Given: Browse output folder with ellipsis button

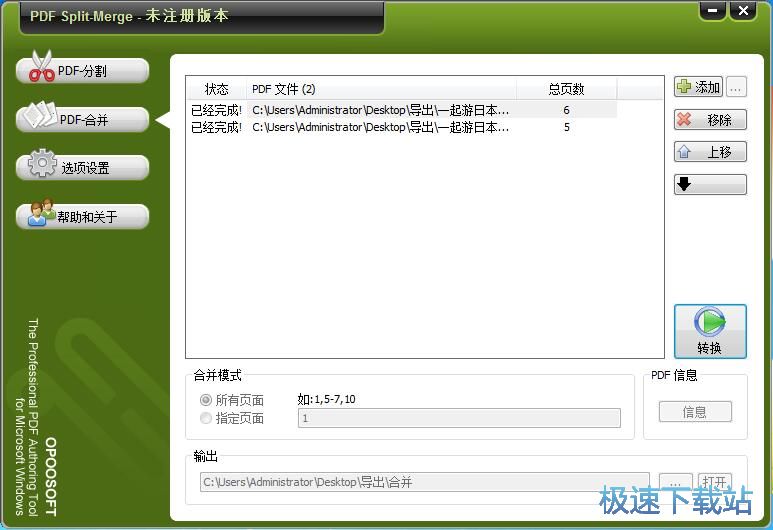Looking at the screenshot, I should point(675,482).
